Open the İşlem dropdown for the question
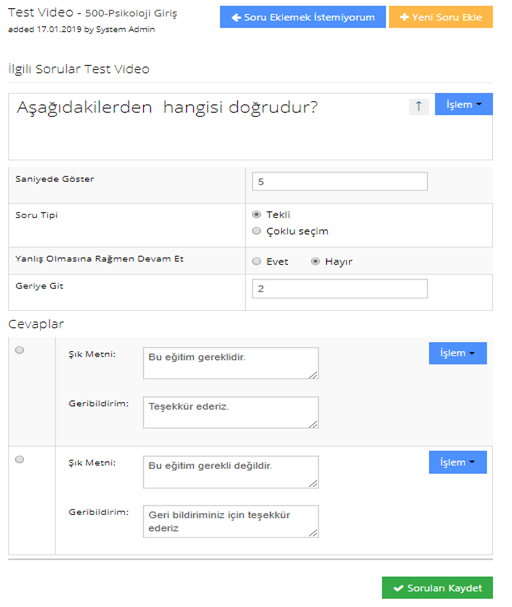Image resolution: width=512 pixels, height=607 pixels. 464,104
